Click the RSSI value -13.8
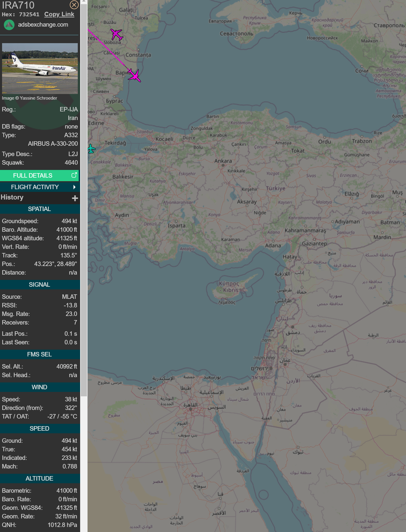Viewport: 406px width, 532px height. coord(70,305)
